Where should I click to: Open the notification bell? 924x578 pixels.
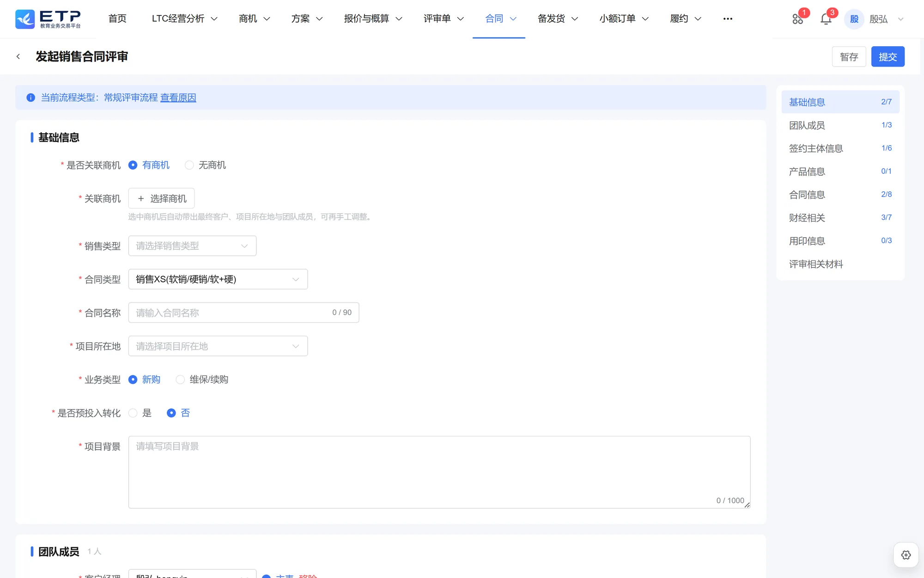click(826, 19)
